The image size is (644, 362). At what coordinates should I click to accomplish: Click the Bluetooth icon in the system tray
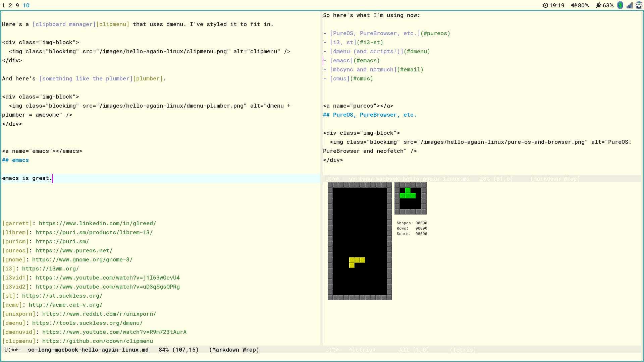620,5
